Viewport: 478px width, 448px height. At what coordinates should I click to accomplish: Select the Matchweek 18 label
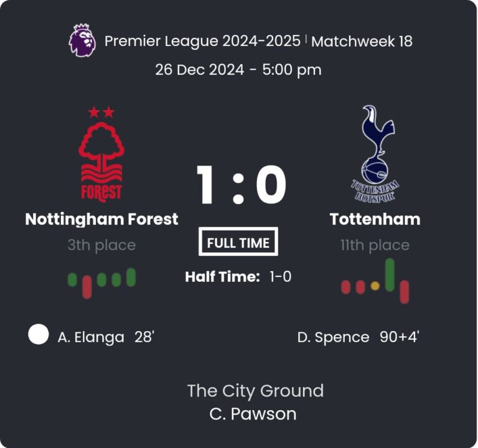[362, 41]
